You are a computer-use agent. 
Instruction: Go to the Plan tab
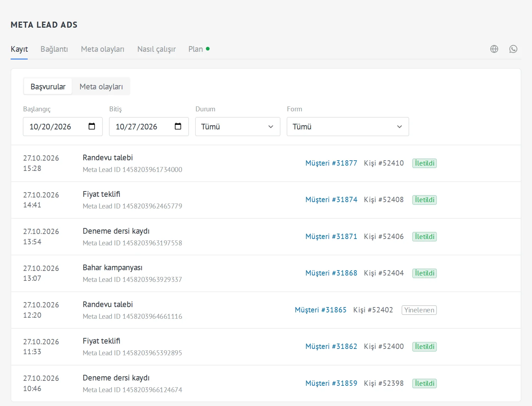coord(199,49)
